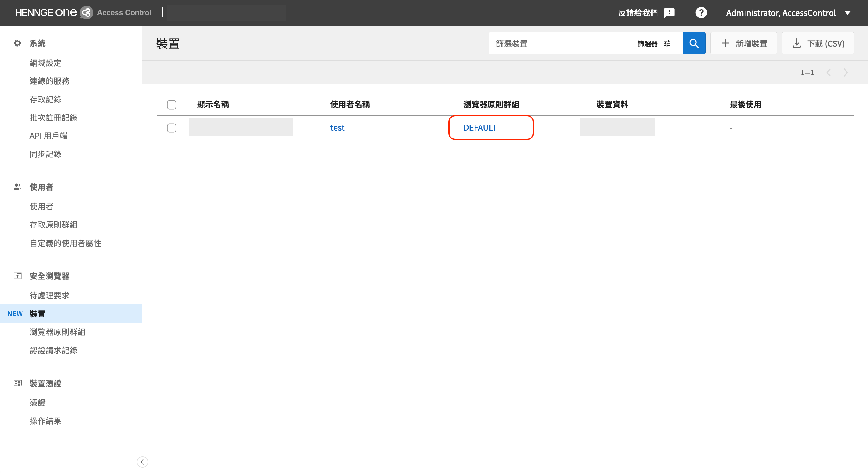Click the 系統 section heading
The image size is (868, 474).
point(37,43)
